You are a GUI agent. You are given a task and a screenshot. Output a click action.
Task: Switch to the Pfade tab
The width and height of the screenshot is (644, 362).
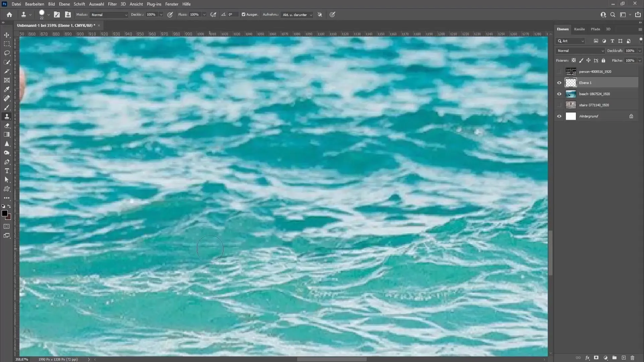(595, 29)
